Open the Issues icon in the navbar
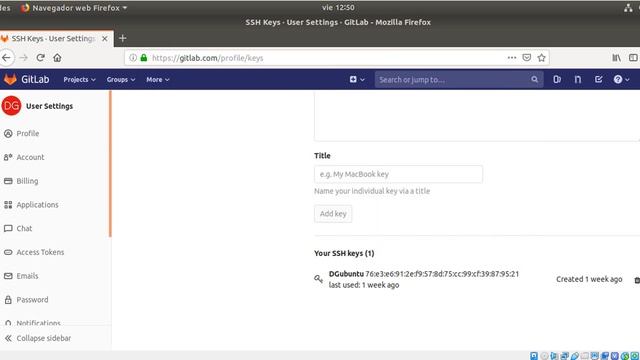The height and width of the screenshot is (360, 640). click(557, 79)
